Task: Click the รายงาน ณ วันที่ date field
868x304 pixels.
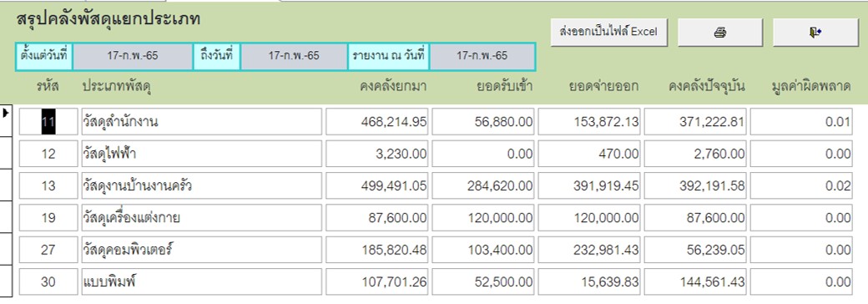Action: pyautogui.click(x=482, y=57)
